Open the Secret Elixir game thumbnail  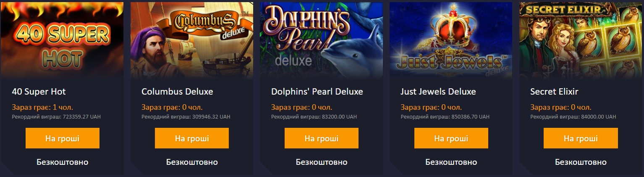coord(581,40)
